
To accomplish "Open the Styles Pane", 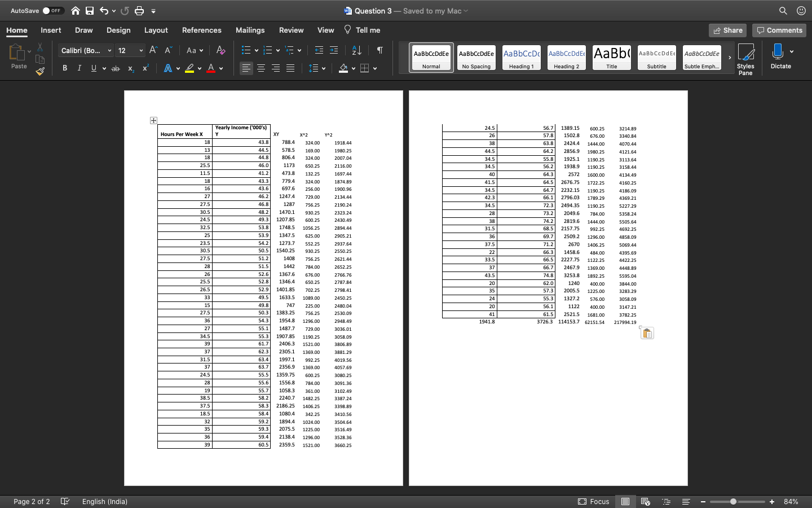I will point(745,59).
